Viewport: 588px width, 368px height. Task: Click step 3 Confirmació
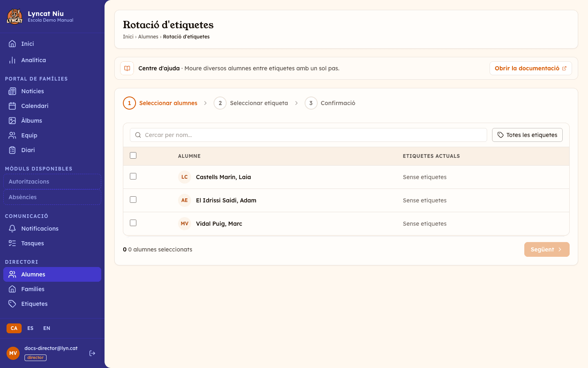[x=330, y=103]
